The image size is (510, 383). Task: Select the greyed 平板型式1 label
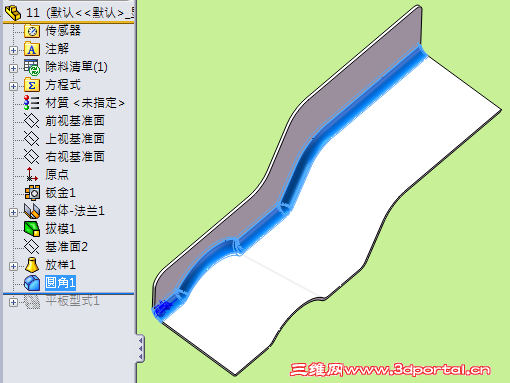click(x=72, y=301)
